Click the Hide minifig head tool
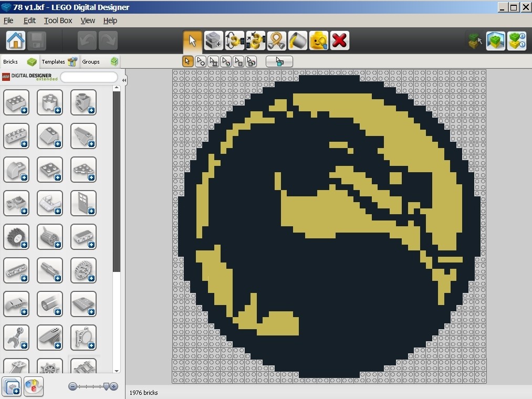This screenshot has width=532, height=399. tap(319, 41)
